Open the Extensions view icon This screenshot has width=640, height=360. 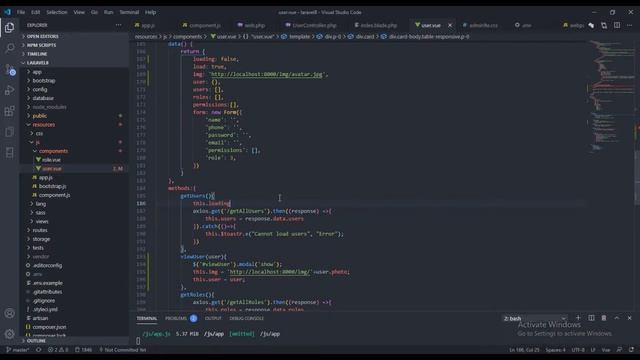click(9, 111)
